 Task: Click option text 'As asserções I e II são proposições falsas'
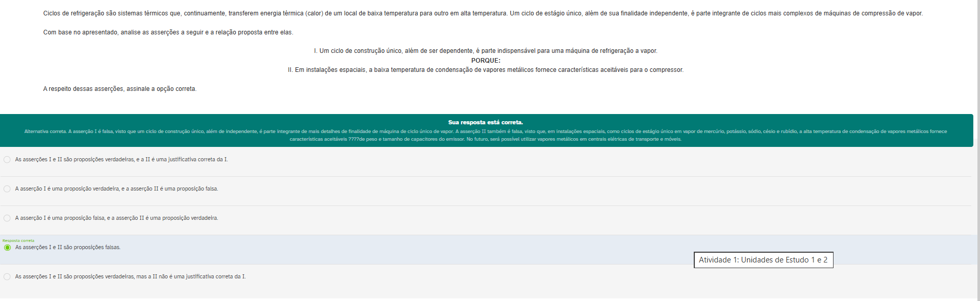pos(68,248)
